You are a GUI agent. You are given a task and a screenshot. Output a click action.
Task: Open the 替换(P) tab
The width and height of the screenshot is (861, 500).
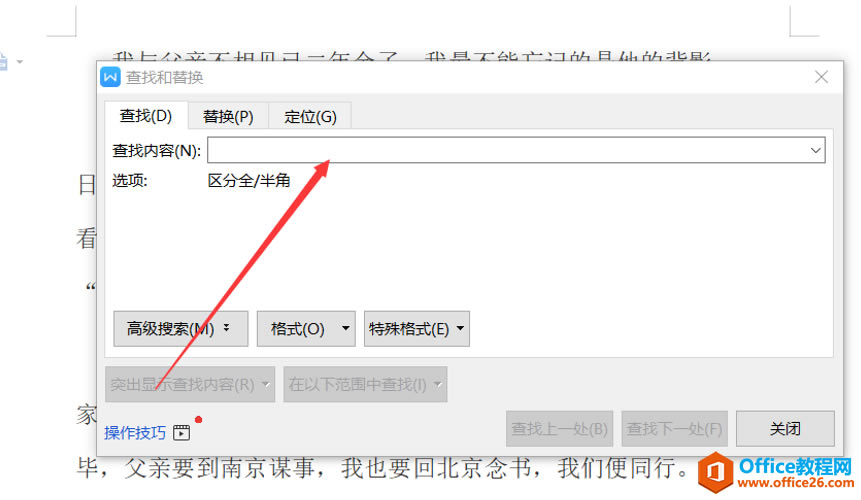[x=228, y=116]
